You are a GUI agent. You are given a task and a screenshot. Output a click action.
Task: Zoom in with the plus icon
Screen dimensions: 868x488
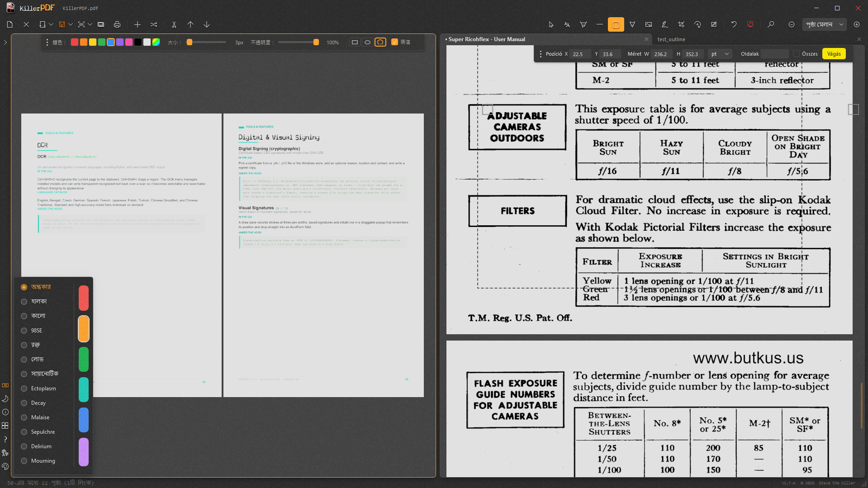point(857,24)
